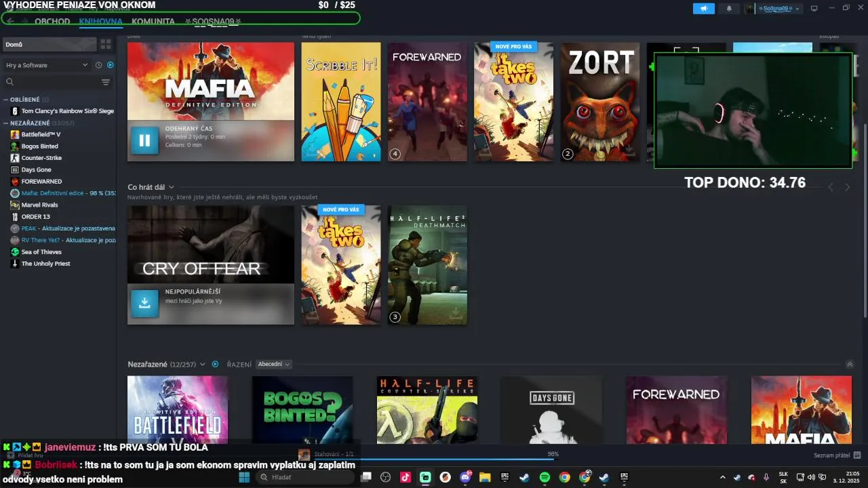Viewport: 868px width, 488px height.
Task: Open the clock and date in taskbar
Action: [x=848, y=477]
